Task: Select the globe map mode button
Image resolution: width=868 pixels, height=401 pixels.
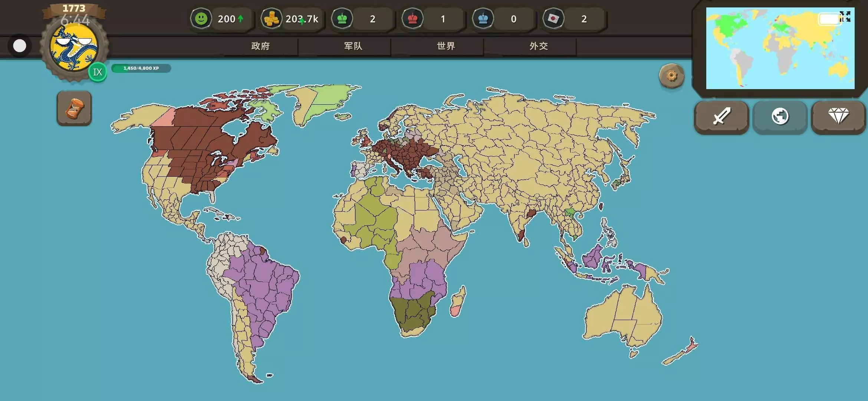Action: (780, 117)
